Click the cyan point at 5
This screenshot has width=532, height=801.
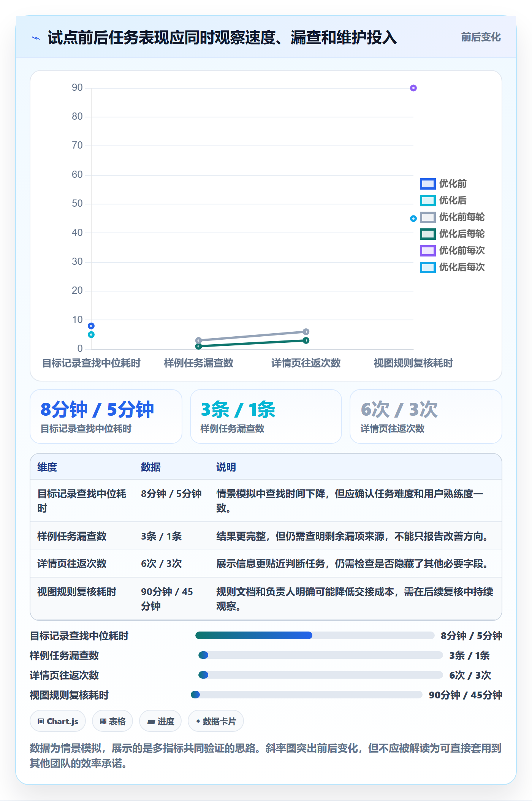click(x=91, y=335)
